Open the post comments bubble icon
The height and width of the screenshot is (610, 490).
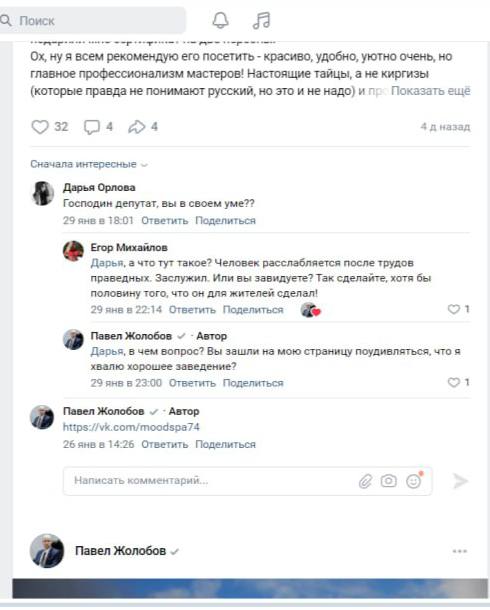(92, 127)
